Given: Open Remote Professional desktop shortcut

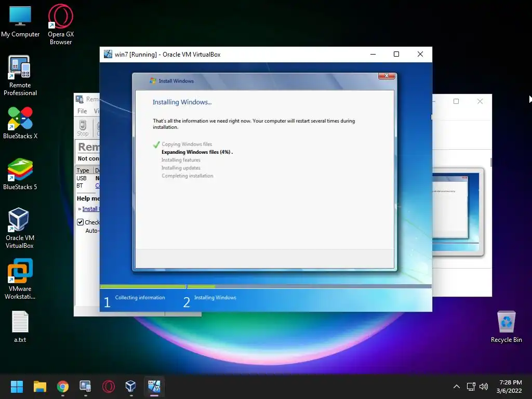Looking at the screenshot, I should 20,75.
